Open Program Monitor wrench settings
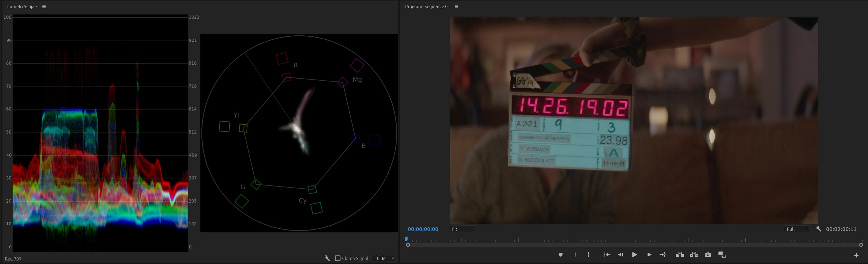Viewport: 868px width, 264px height. pos(818,229)
